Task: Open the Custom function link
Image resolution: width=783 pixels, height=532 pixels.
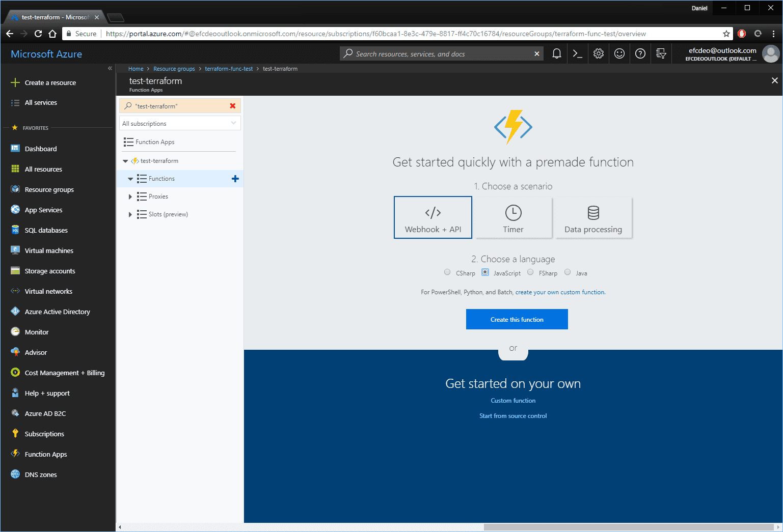Action: 513,401
